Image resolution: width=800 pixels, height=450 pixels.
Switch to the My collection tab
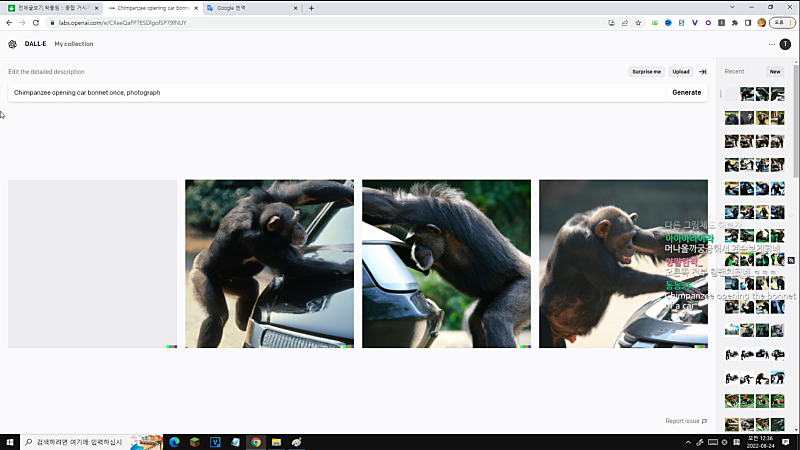(74, 44)
